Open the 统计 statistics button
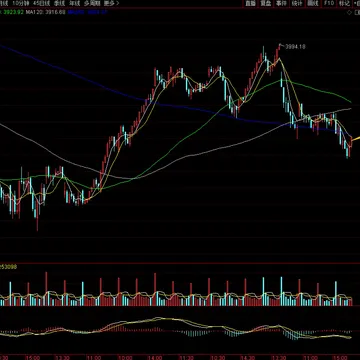The width and height of the screenshot is (360, 360). [297, 3]
